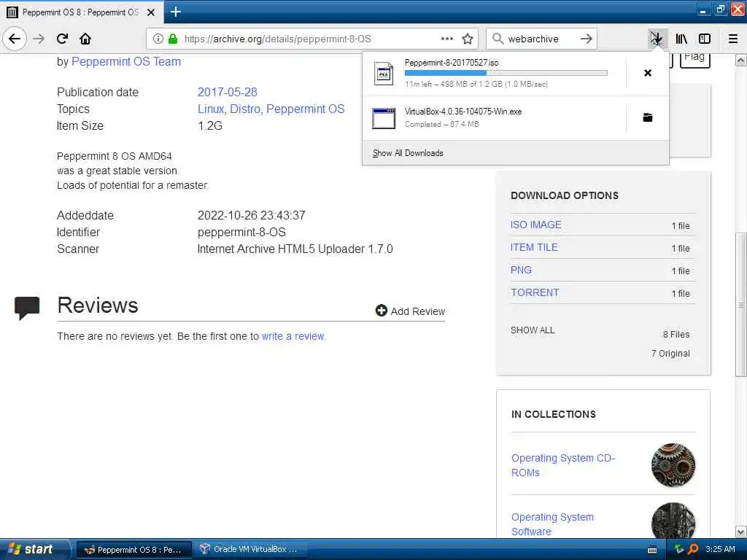
Task: Toggle the downloads toolbar button
Action: [x=657, y=39]
